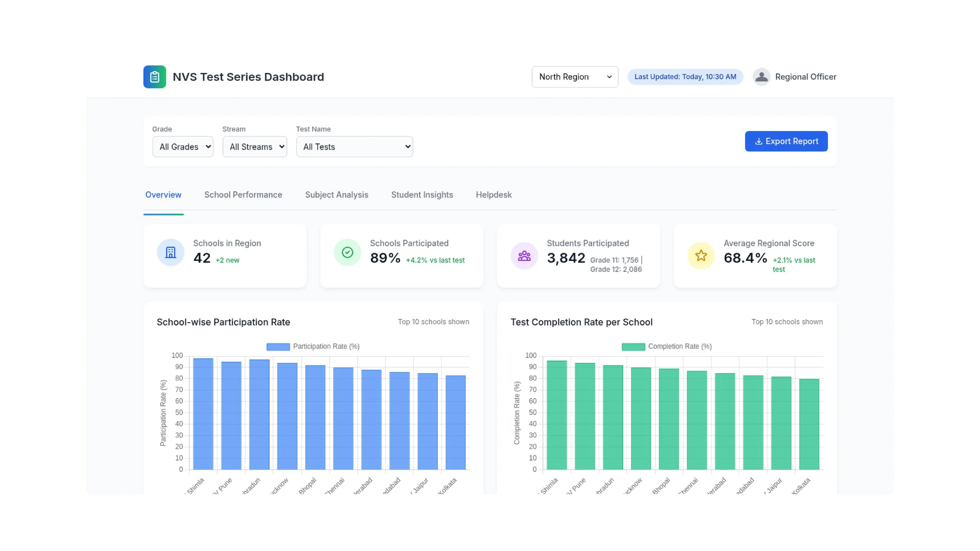Image resolution: width=980 pixels, height=551 pixels.
Task: Click the Average Regional Score star icon
Action: pyautogui.click(x=701, y=256)
